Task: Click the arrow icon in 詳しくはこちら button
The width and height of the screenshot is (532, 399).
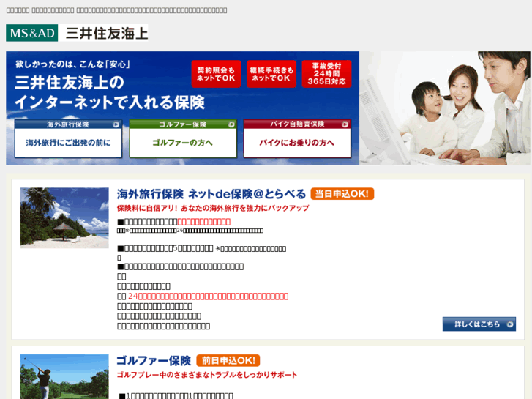Action: [x=509, y=324]
